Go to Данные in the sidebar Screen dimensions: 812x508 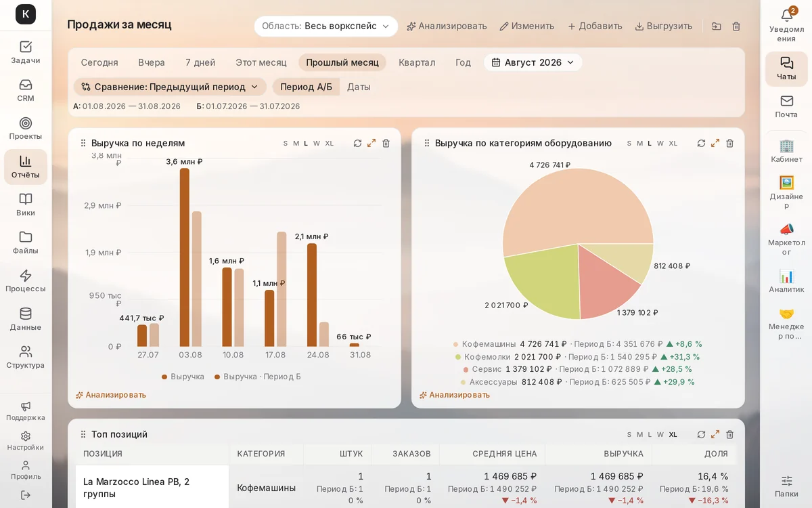(26, 319)
